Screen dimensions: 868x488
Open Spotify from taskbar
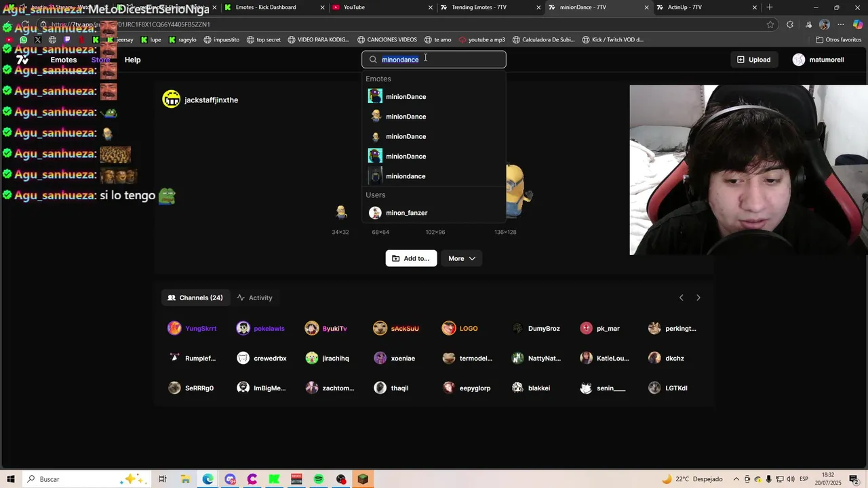(319, 479)
